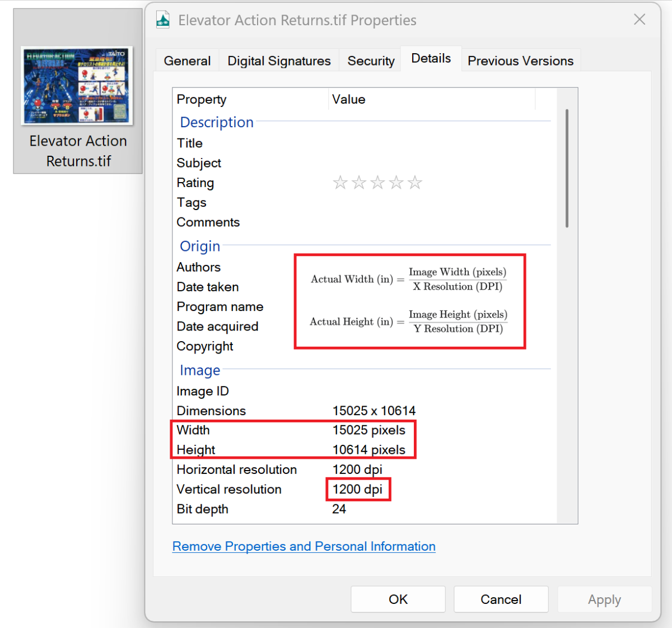Click the Horizontal resolution 1200 dpi value
This screenshot has height=628, width=672.
(357, 469)
